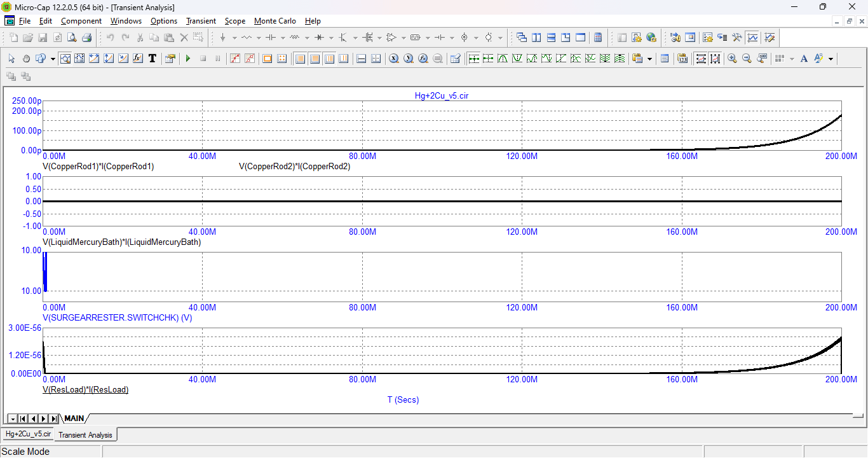Image resolution: width=868 pixels, height=458 pixels.
Task: Select the diode component icon
Action: pos(319,38)
